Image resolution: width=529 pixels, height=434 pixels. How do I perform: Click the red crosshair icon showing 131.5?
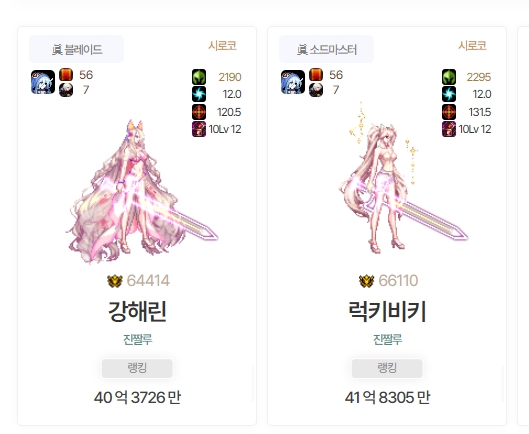[x=449, y=112]
